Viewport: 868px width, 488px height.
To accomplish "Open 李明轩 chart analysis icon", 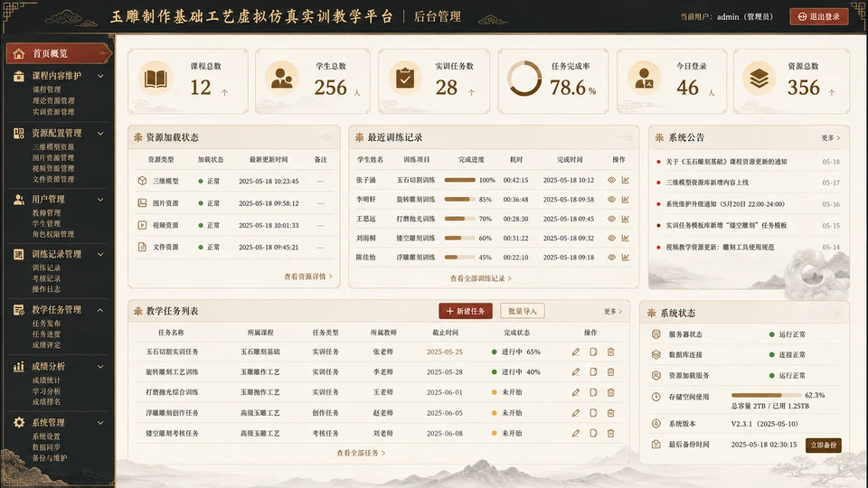I will click(626, 199).
